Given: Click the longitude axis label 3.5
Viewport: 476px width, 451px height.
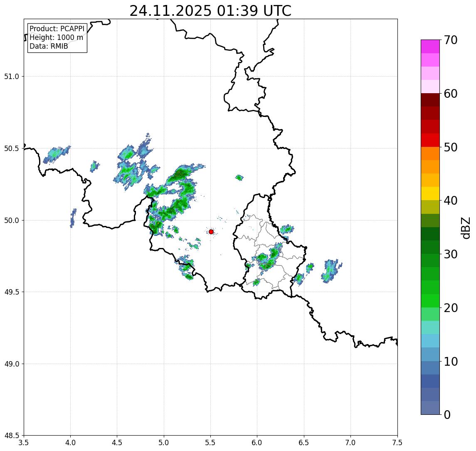Looking at the screenshot, I should click(24, 443).
